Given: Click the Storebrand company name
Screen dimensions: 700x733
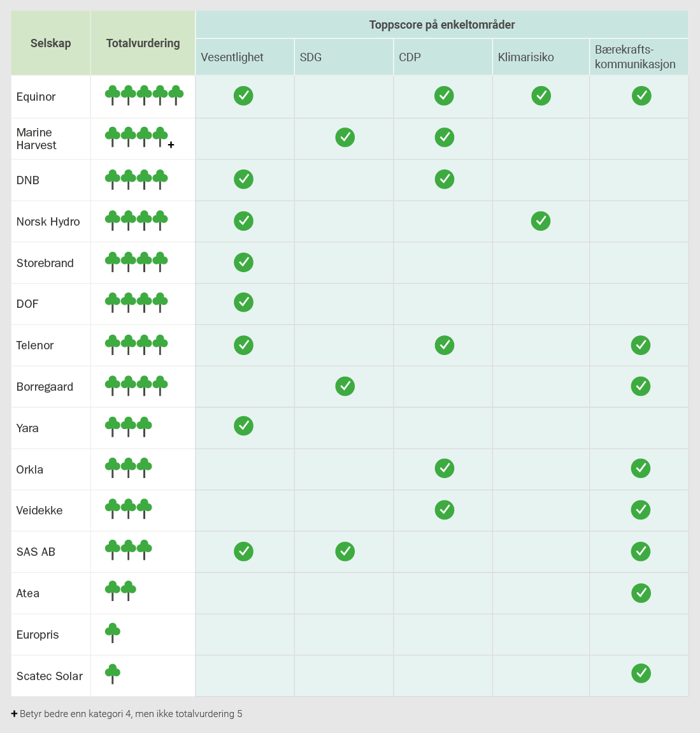Looking at the screenshot, I should [45, 263].
